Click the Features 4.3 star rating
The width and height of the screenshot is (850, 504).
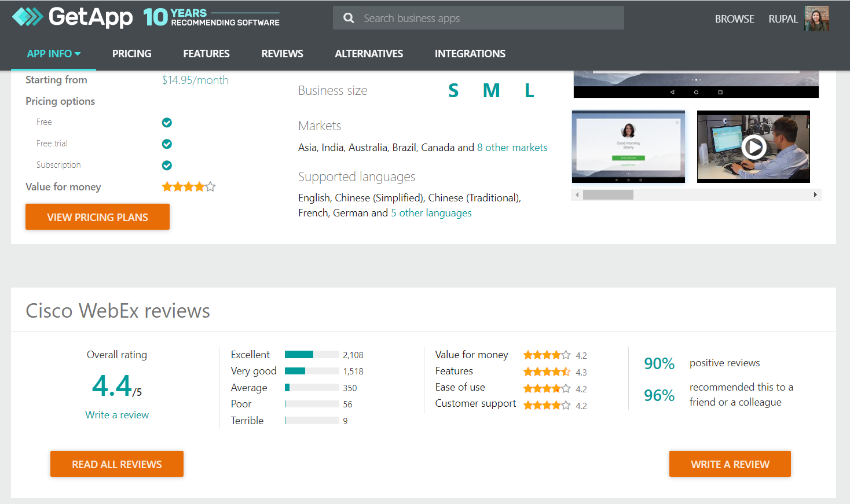pyautogui.click(x=547, y=371)
